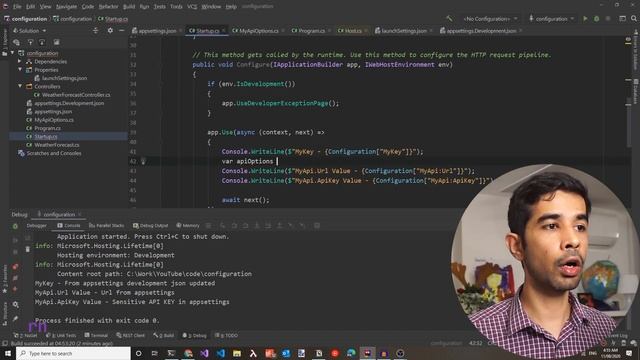Click the Search Everywhere magnifier icon
Viewport: 640px width, 360px height.
634,18
